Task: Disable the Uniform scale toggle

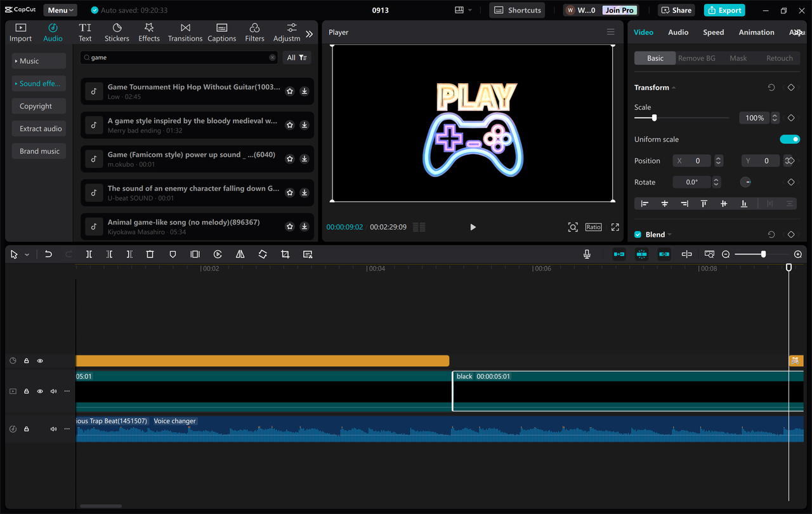Action: coord(790,139)
